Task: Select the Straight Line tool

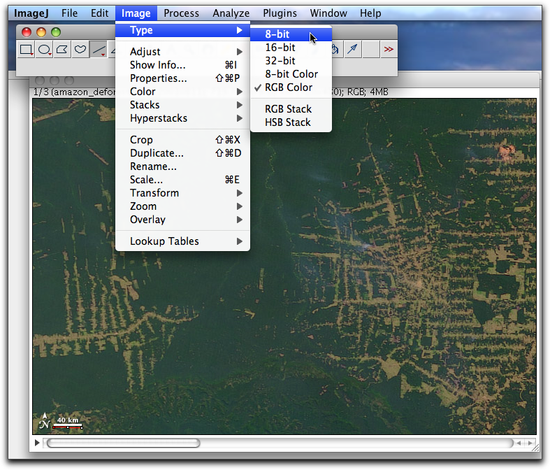Action: point(99,49)
